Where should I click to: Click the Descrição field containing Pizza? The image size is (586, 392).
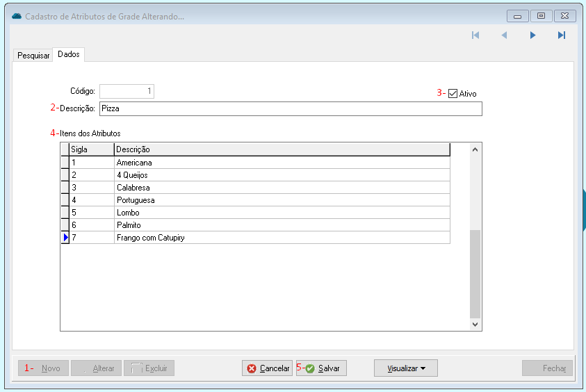click(290, 109)
